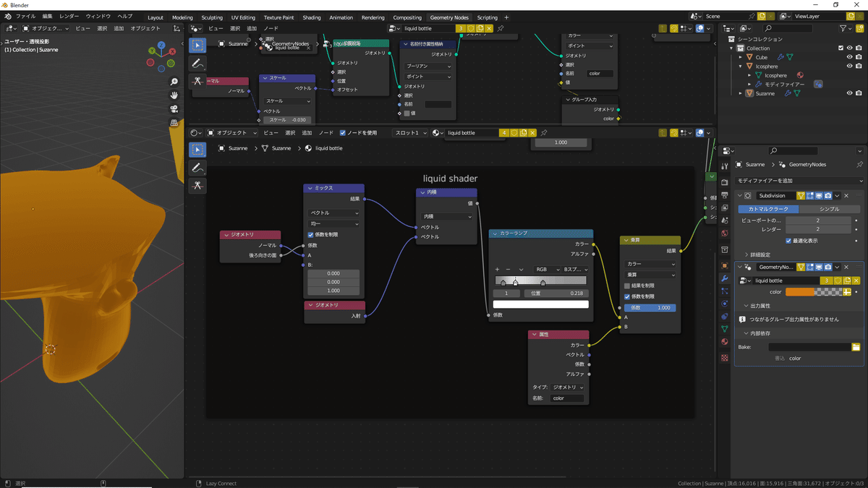Open the World properties tab icon
Viewport: 868px width, 488px height.
pos(725,234)
